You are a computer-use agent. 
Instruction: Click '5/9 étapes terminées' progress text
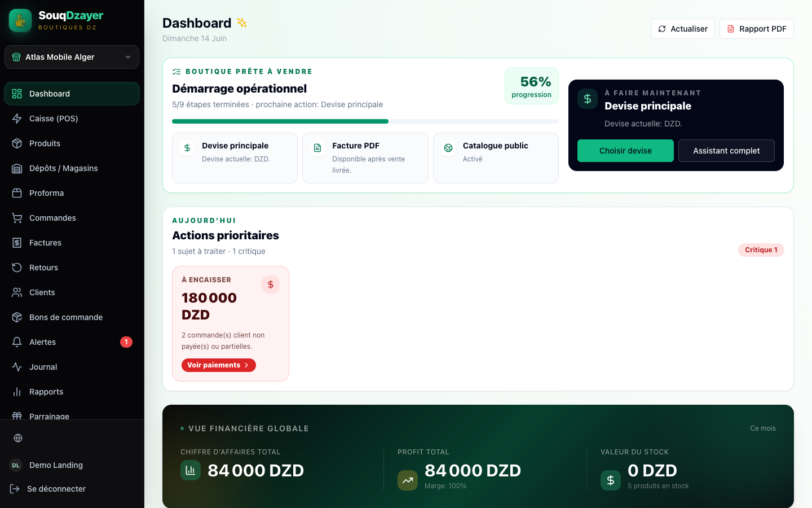click(210, 104)
